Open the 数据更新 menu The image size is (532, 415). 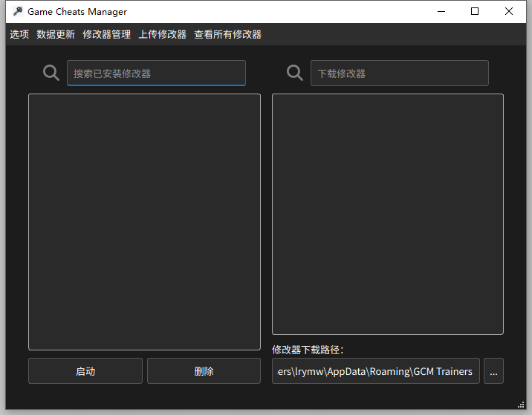(x=56, y=34)
